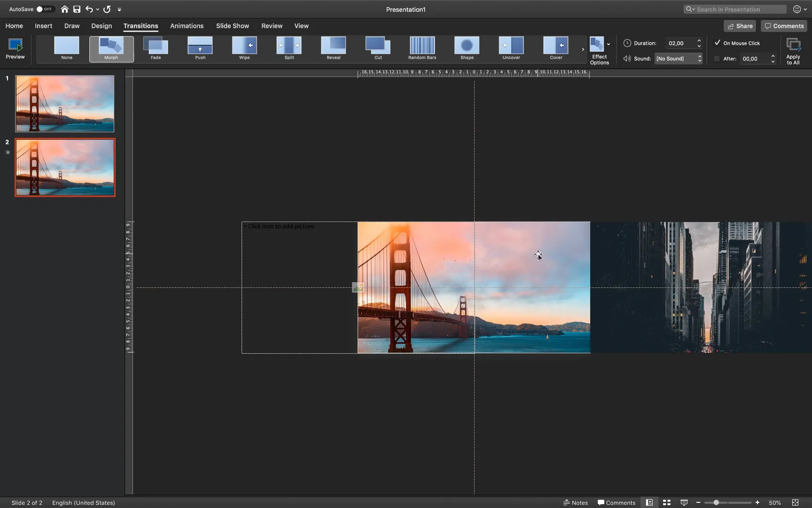
Task: Switch to Normal view icon
Action: [649, 502]
